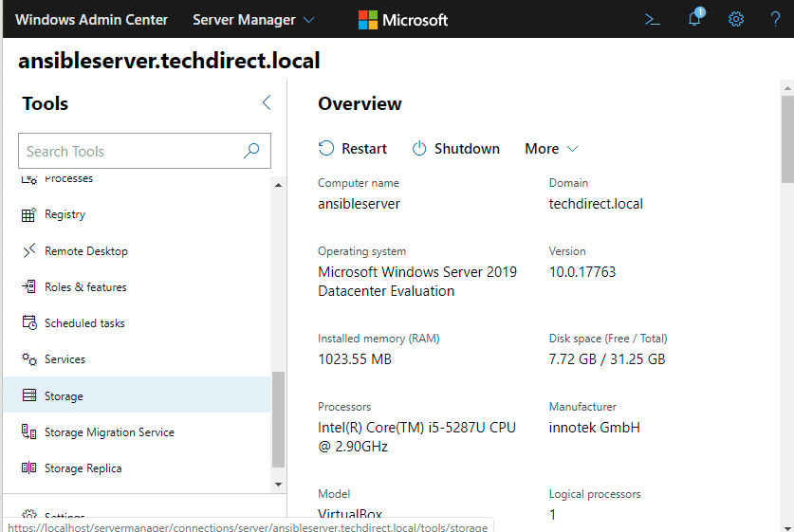Click the Shutdown button

pyautogui.click(x=456, y=149)
